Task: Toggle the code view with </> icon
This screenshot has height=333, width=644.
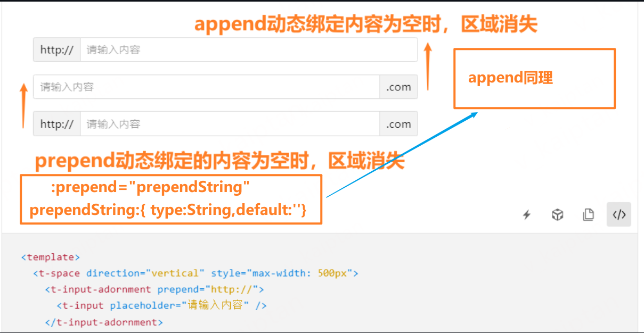Action: (x=618, y=214)
